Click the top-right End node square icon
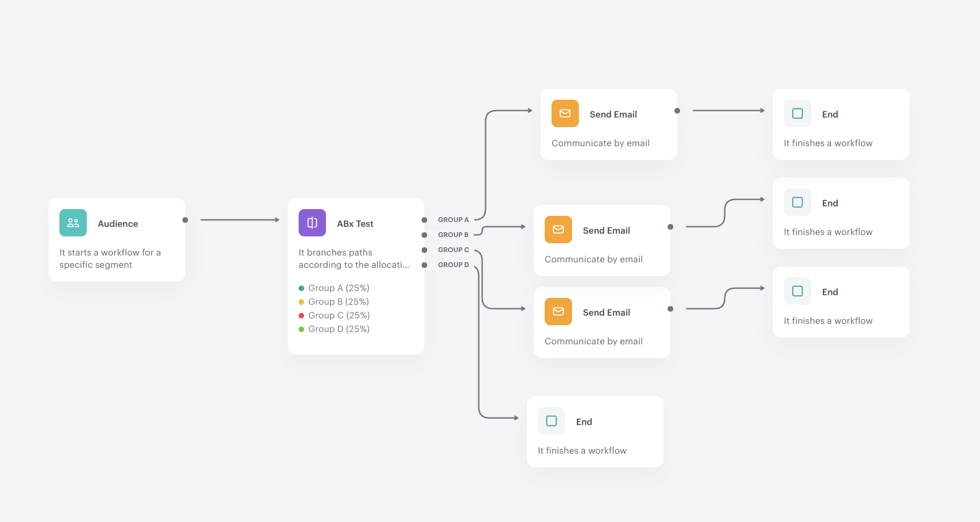Image resolution: width=980 pixels, height=522 pixels. pyautogui.click(x=798, y=113)
